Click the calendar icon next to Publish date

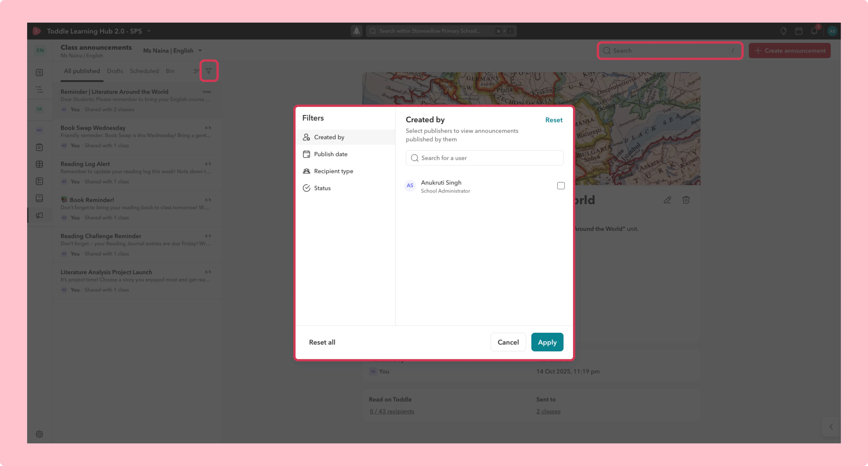306,154
